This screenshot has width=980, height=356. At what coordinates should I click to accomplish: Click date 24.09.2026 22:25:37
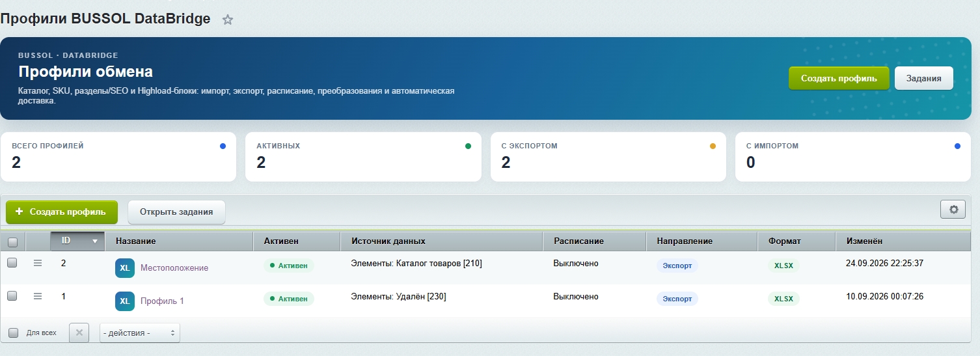point(884,263)
